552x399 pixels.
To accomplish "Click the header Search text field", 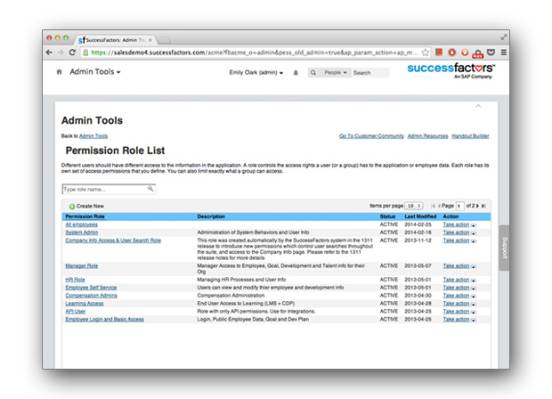I will coord(370,73).
